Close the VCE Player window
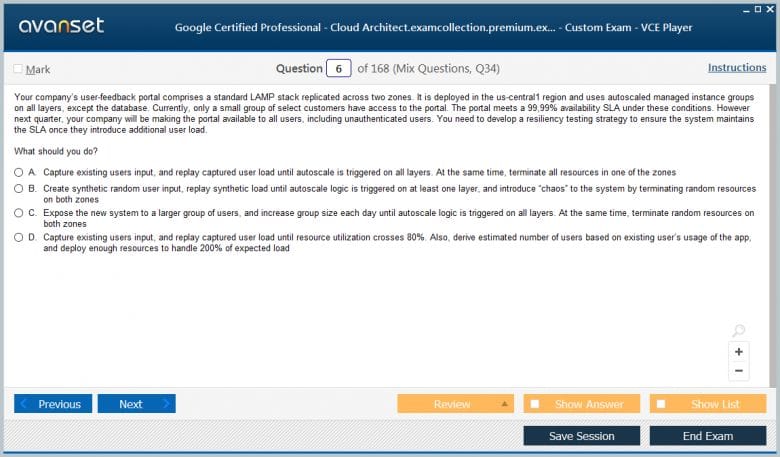The image size is (780, 457). [769, 8]
